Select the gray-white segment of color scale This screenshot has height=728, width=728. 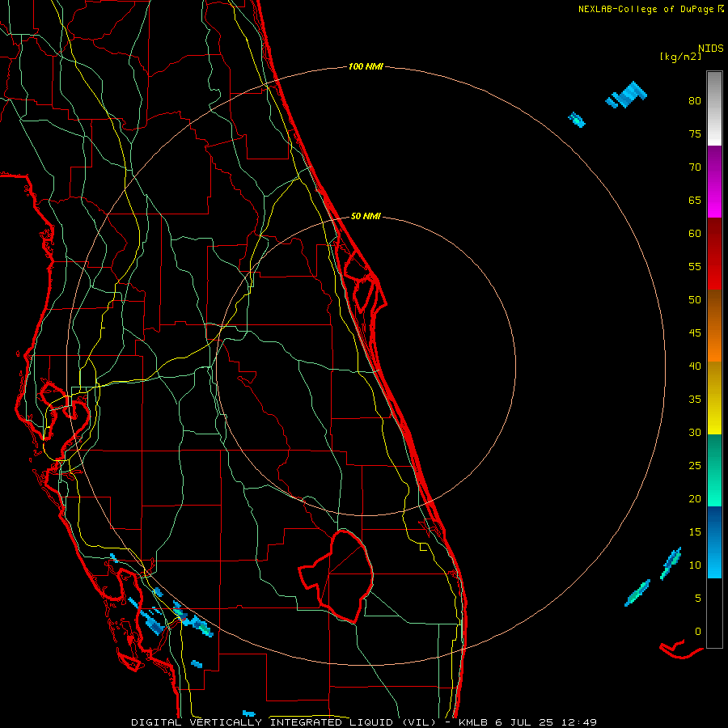[714, 108]
